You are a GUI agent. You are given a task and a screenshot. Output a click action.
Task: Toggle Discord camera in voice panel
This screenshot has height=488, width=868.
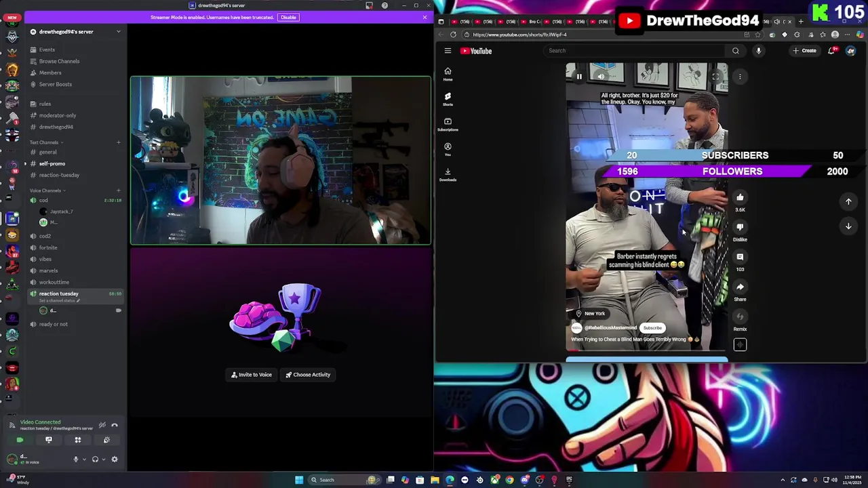point(20,440)
